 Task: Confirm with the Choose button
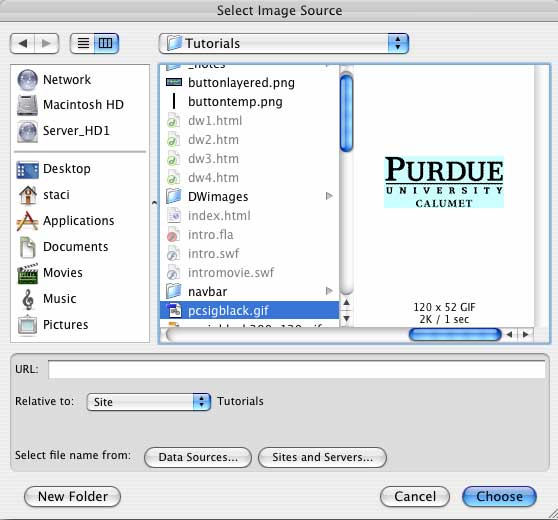pos(499,497)
